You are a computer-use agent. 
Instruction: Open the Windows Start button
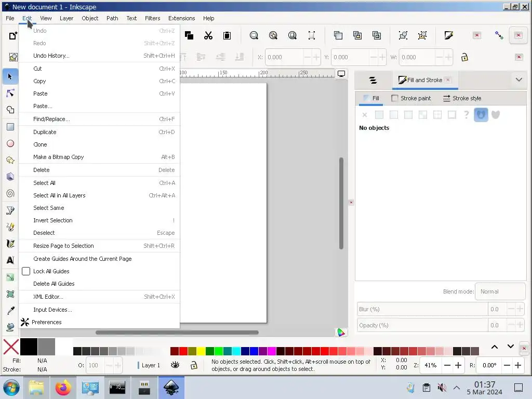pos(11,388)
